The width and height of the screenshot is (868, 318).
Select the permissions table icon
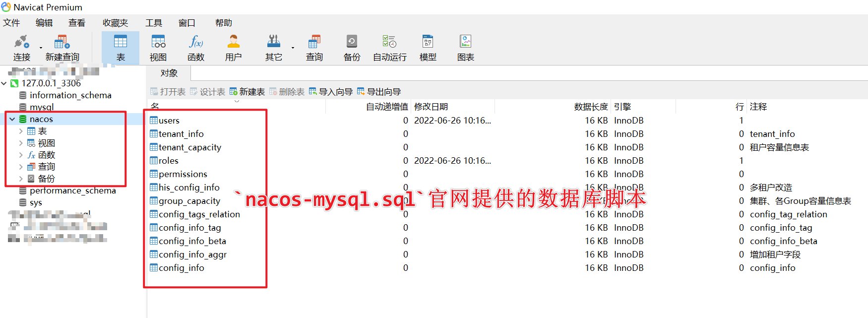pyautogui.click(x=154, y=174)
